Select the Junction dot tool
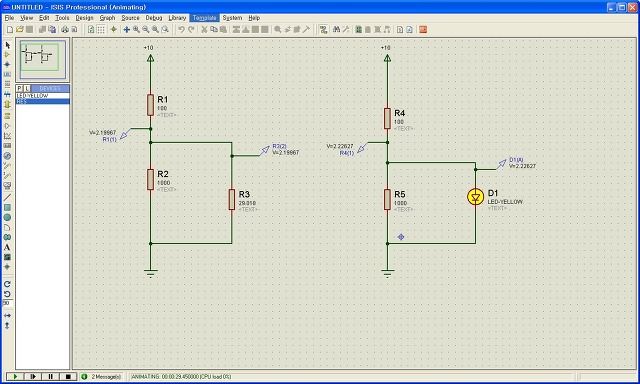The image size is (640, 384). click(x=7, y=64)
